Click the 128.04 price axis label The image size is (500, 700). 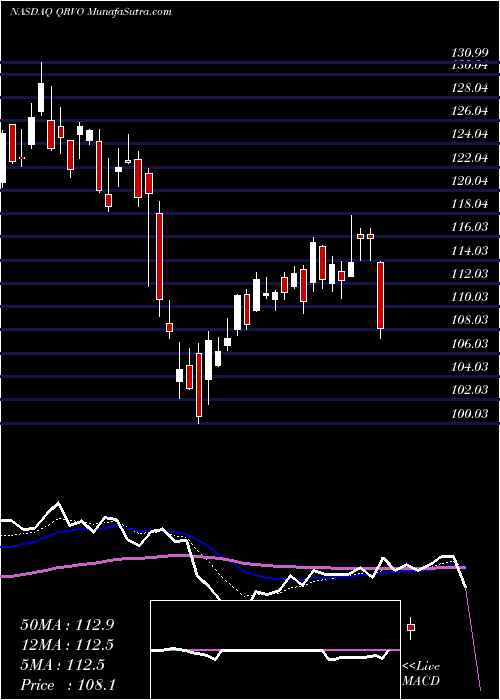pos(470,88)
